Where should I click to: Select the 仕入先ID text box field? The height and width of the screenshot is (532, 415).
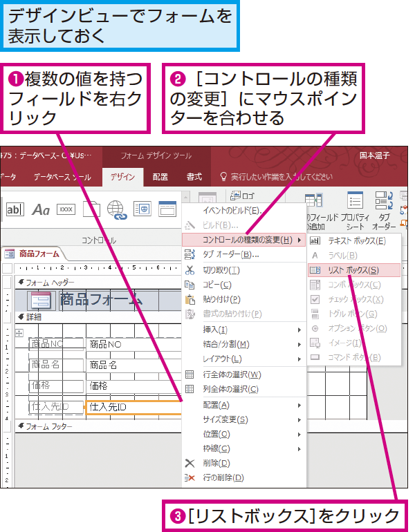coord(133,407)
